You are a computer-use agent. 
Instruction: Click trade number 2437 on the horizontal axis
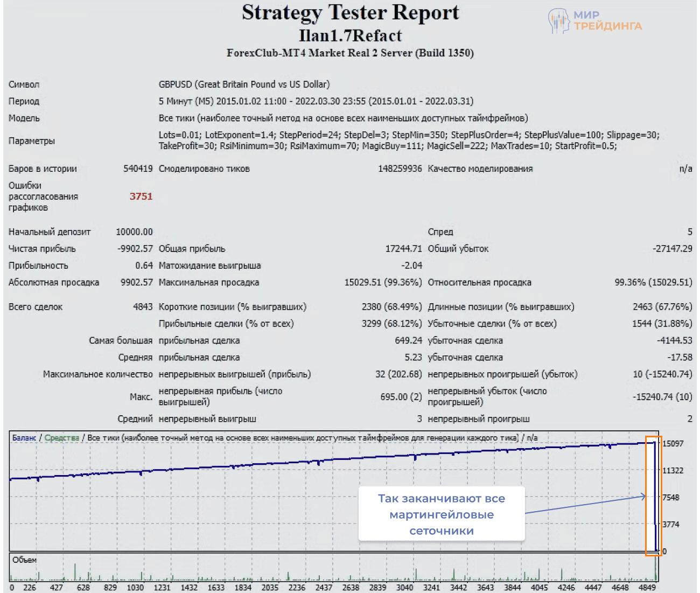324,588
